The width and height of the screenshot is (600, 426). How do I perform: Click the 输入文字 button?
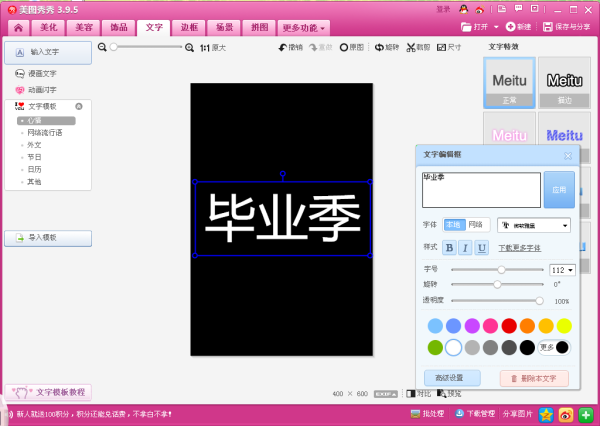point(48,52)
